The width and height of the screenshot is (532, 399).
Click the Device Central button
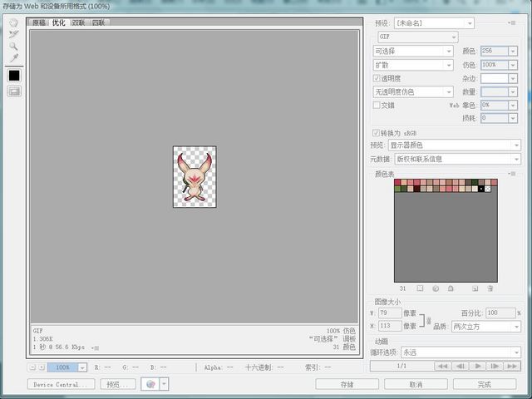61,384
